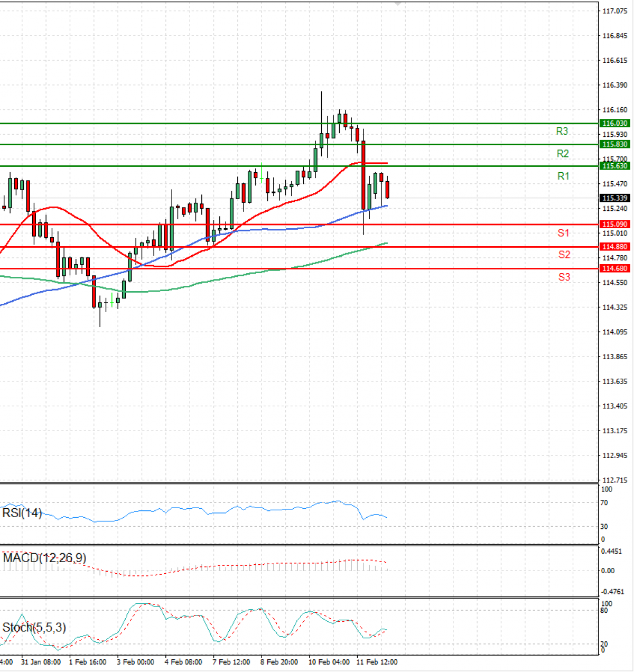Screen dimensions: 634x672
Task: Select the S1 support label
Action: click(564, 233)
